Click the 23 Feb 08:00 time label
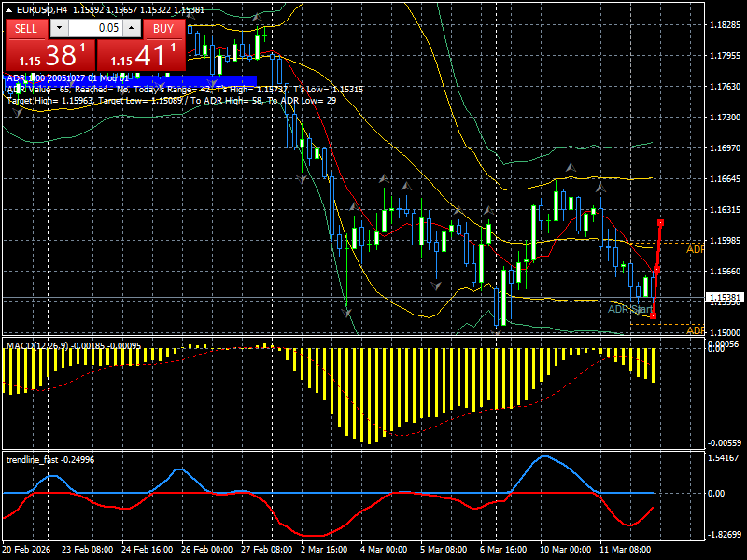The image size is (747, 560). [87, 550]
